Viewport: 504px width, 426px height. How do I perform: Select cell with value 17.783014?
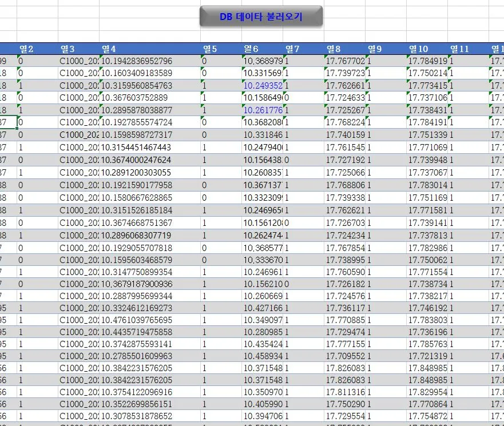427,185
